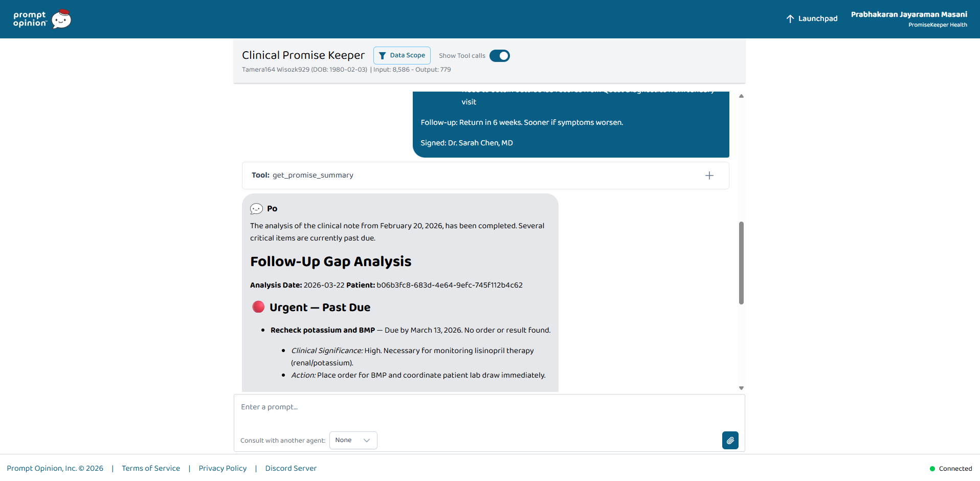The height and width of the screenshot is (481, 980).
Task: Click the Follow-up: Return in 6 weeks line
Action: (522, 122)
